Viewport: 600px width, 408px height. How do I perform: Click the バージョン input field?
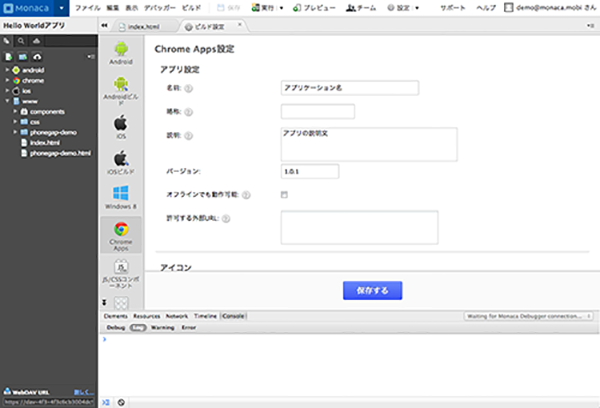tap(310, 171)
